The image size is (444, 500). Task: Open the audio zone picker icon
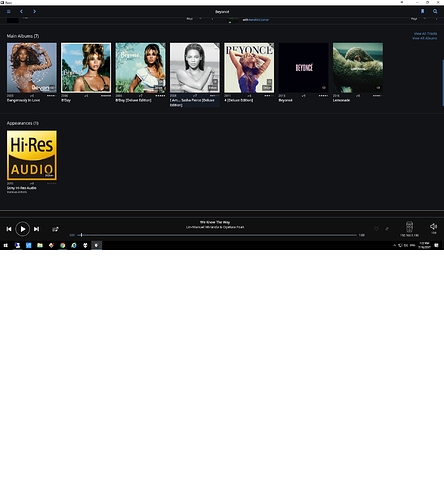(x=409, y=227)
